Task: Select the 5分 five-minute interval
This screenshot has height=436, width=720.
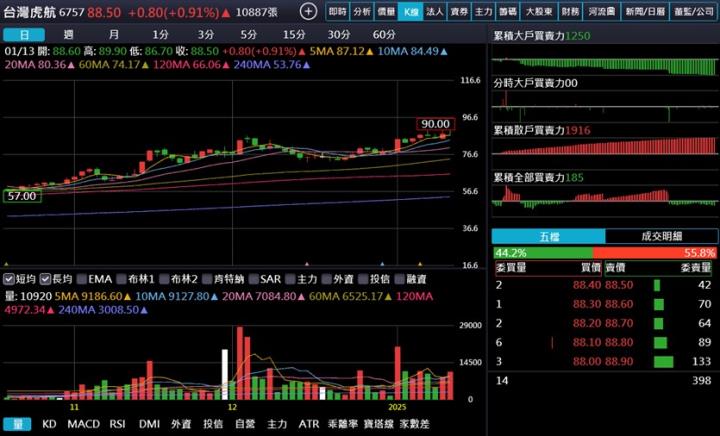Action: tap(248, 35)
